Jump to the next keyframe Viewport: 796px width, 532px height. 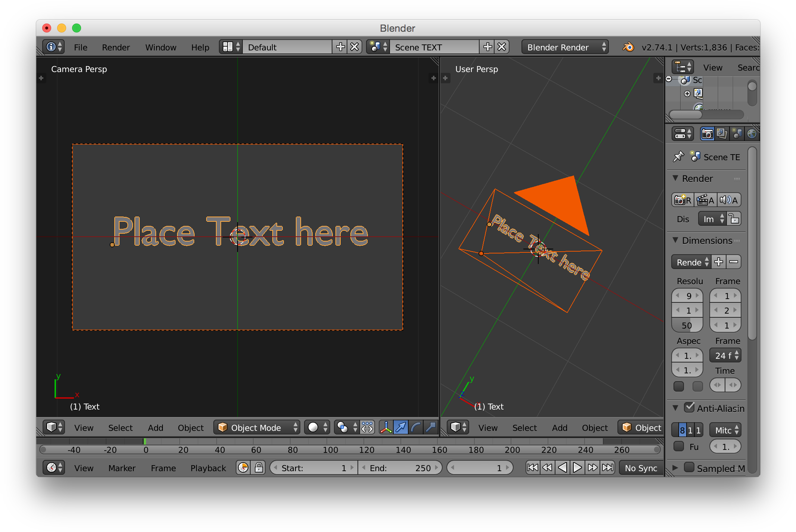tap(592, 467)
